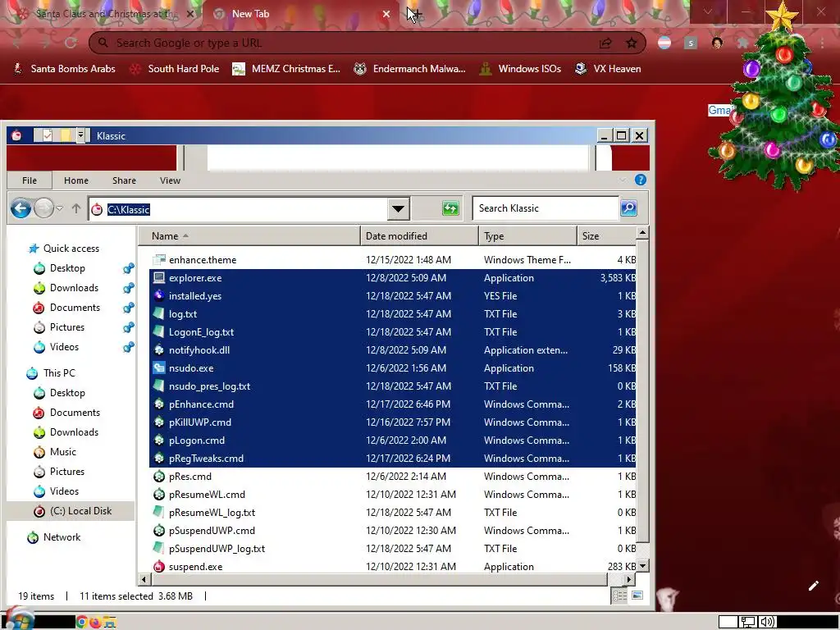Screen dimensions: 840x630
Task: Switch to details view icon in status bar
Action: pos(620,596)
